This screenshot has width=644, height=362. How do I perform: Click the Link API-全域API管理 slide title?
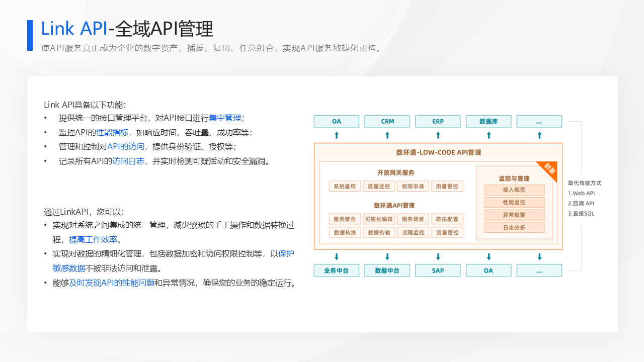coord(127,29)
